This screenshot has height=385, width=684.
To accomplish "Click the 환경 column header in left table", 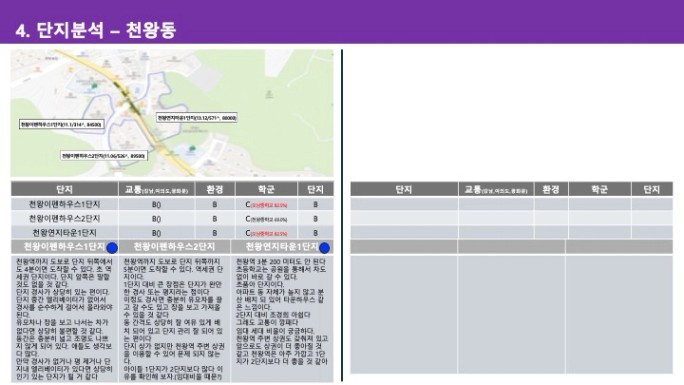I will [x=215, y=189].
